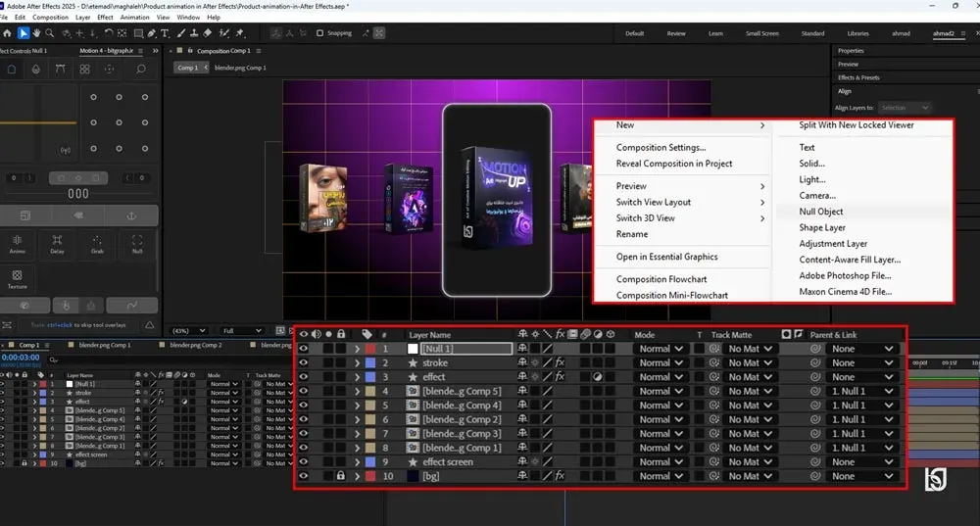
Task: Click the anchor icon button in Motion 4
Action: click(x=131, y=215)
